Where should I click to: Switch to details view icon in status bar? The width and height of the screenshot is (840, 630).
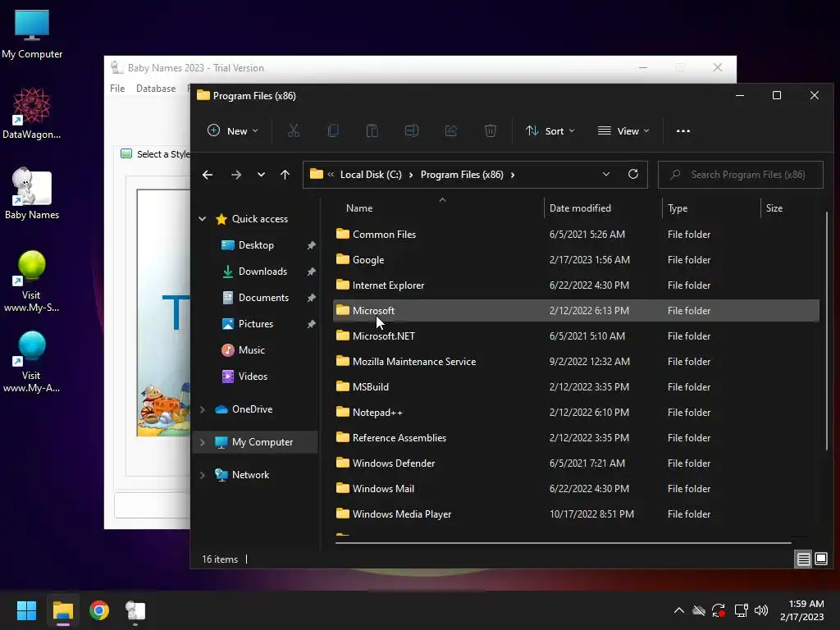(804, 559)
